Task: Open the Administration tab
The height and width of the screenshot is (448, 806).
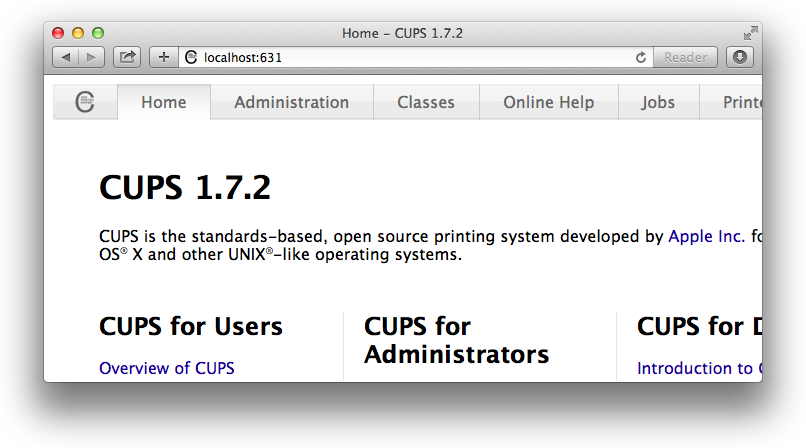Action: pyautogui.click(x=291, y=102)
